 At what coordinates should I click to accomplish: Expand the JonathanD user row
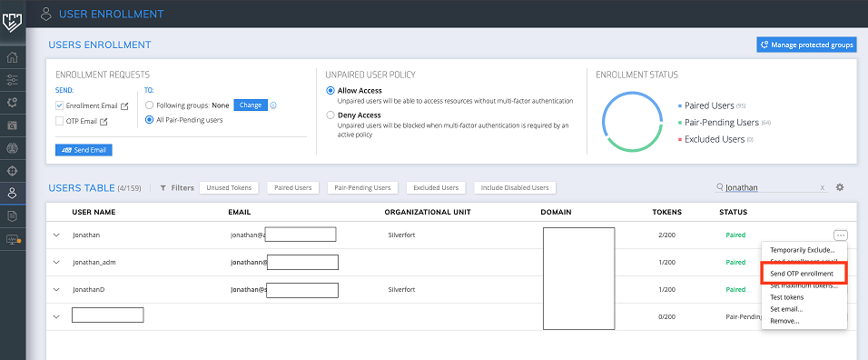56,289
